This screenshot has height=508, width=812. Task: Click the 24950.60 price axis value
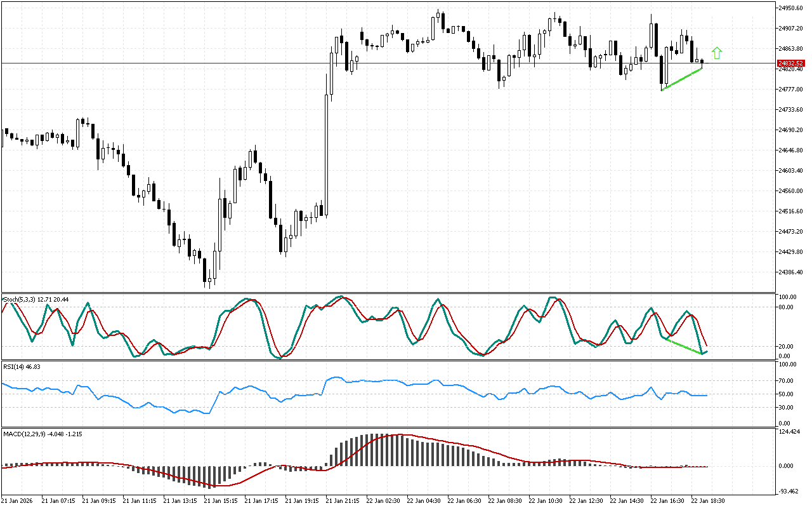[x=791, y=8]
